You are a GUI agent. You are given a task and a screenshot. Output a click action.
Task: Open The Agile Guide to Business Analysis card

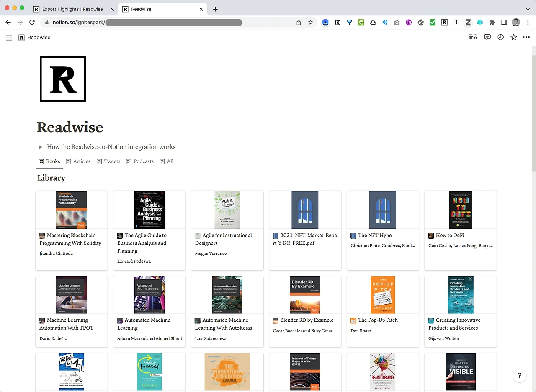coord(149,231)
